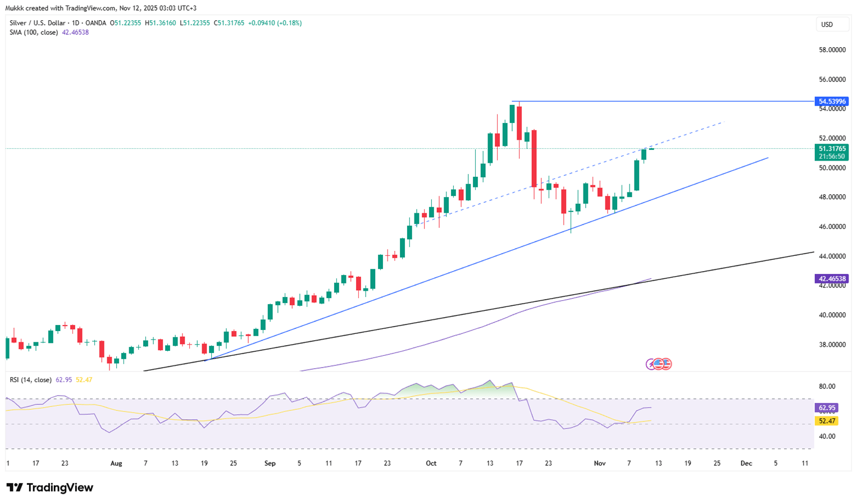857x504 pixels.
Task: Click the purple RSI value label 62.95
Action: [827, 408]
